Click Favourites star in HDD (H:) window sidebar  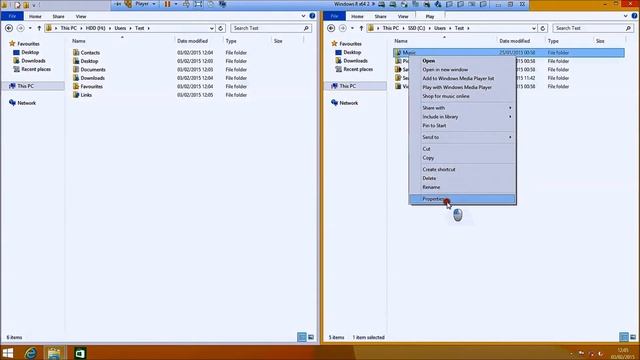point(12,43)
